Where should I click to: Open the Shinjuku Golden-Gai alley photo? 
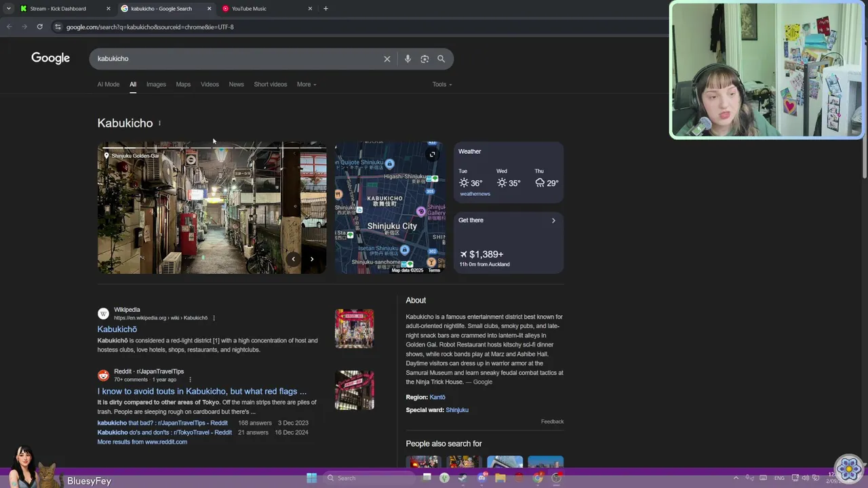pos(212,207)
